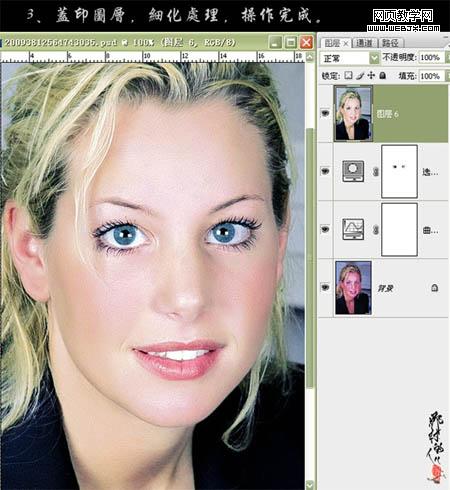Maximize the document window
450x490 pixels.
(x=291, y=42)
